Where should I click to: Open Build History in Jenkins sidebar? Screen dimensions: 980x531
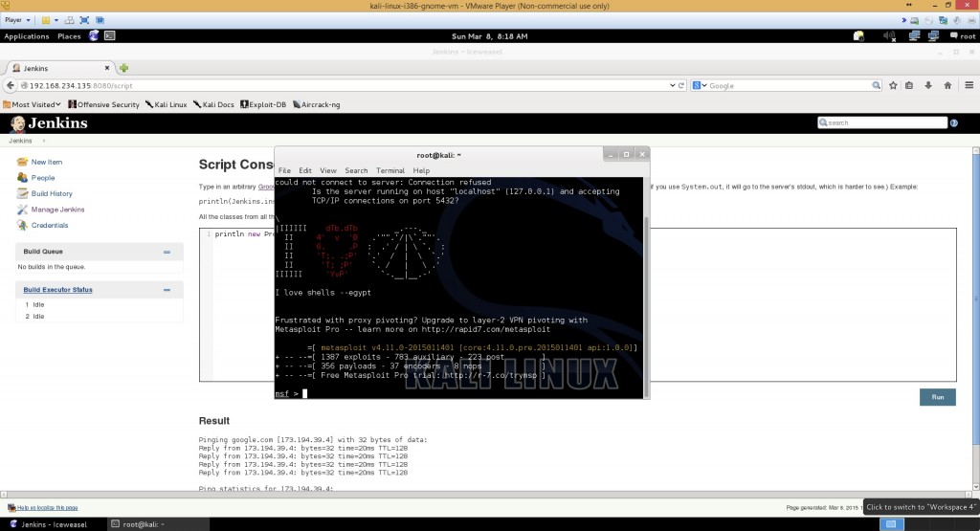[x=52, y=193]
